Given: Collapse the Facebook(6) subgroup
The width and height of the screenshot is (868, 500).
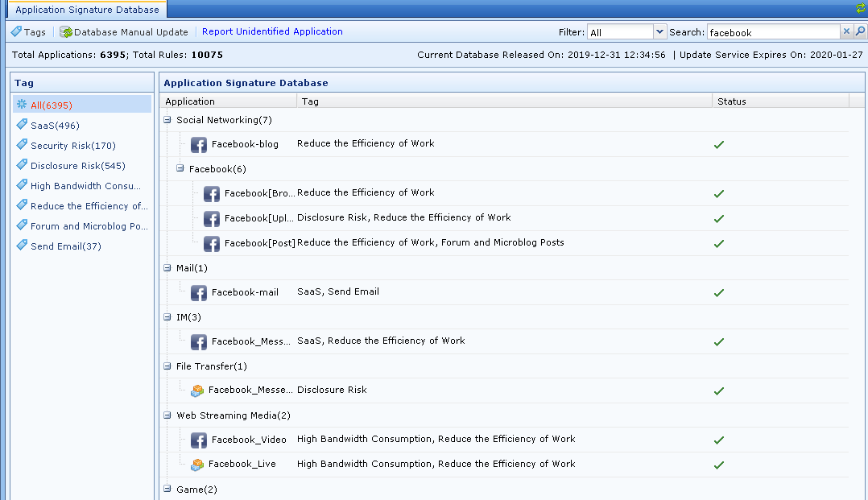Looking at the screenshot, I should click(180, 168).
